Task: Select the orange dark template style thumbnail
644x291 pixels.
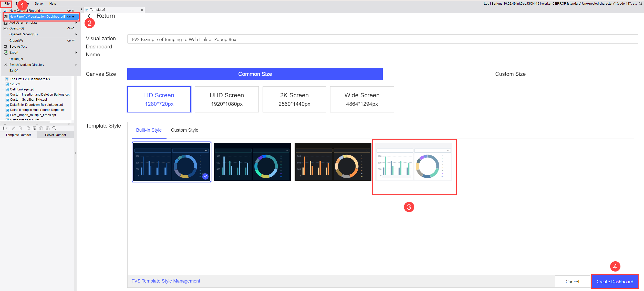Action: click(x=333, y=162)
